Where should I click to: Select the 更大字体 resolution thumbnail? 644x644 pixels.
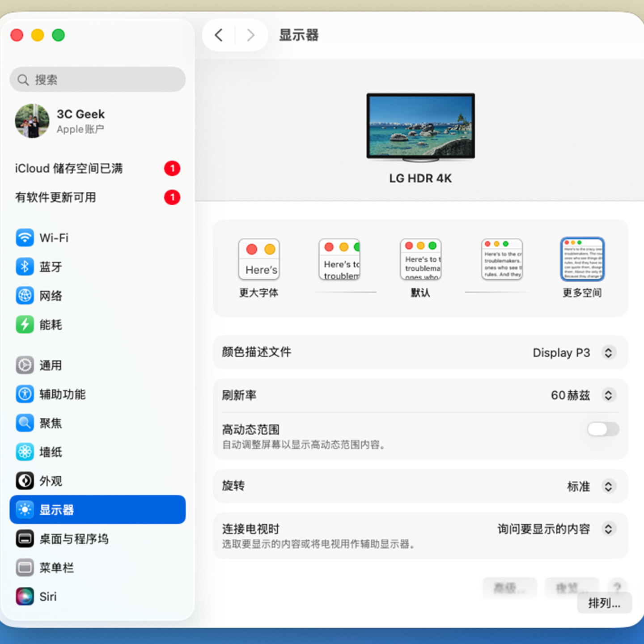259,259
